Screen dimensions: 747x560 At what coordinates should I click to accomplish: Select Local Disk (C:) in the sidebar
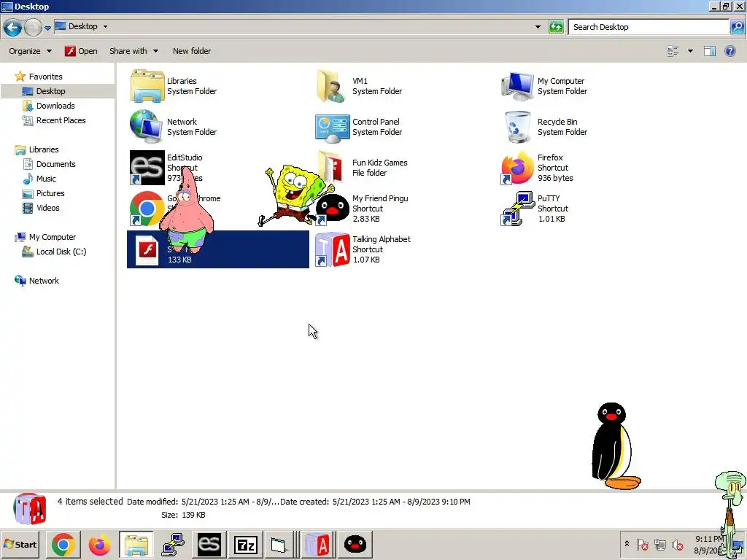click(54, 252)
